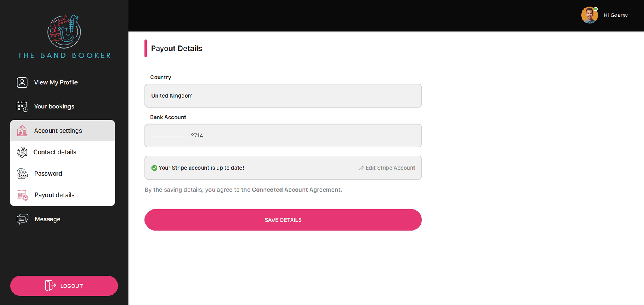Click the Your bookings calendar icon

click(22, 106)
